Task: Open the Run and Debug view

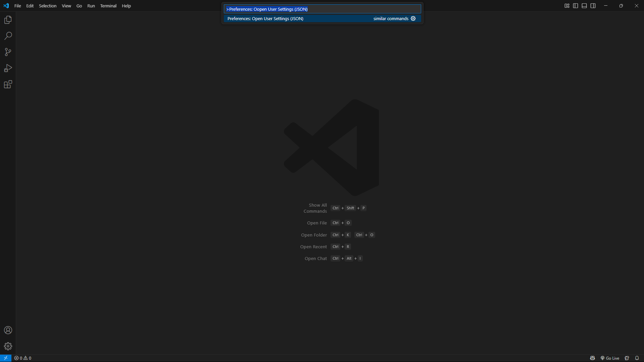Action: tap(8, 68)
